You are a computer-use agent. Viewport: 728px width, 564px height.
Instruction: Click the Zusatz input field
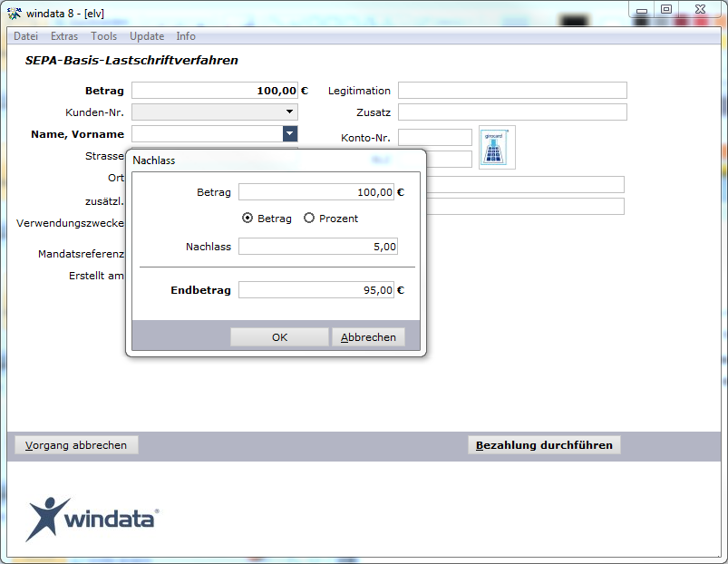tap(512, 112)
